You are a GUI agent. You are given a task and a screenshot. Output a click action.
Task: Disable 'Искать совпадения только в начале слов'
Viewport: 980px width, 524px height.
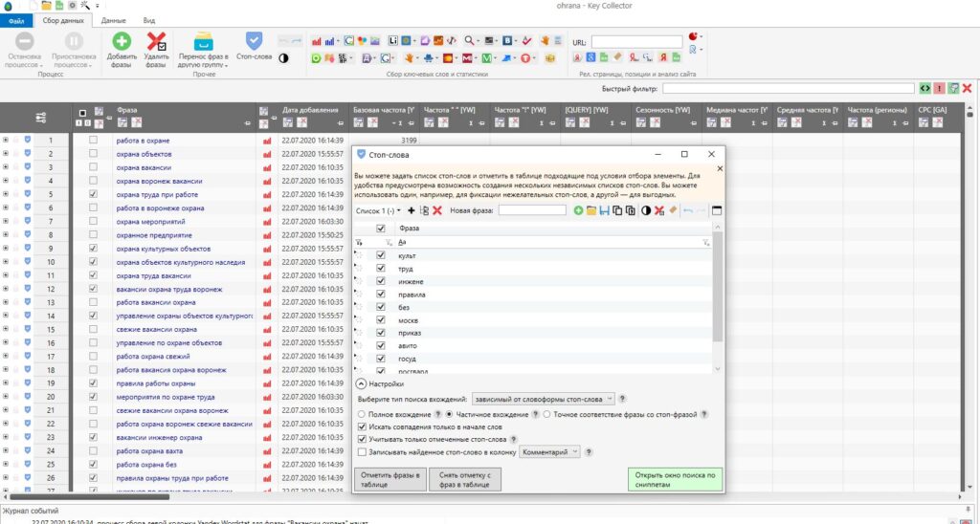tap(361, 426)
